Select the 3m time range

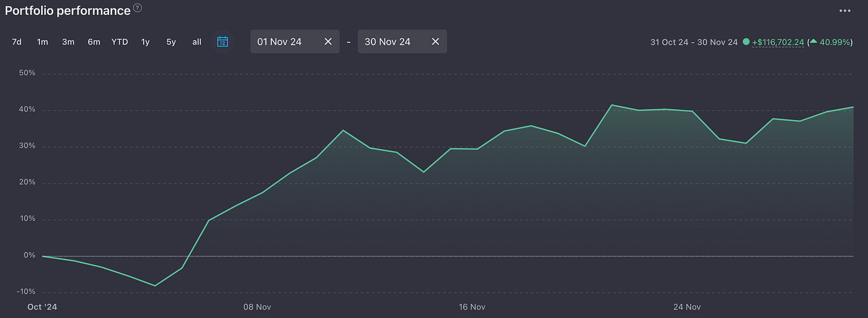tap(68, 42)
